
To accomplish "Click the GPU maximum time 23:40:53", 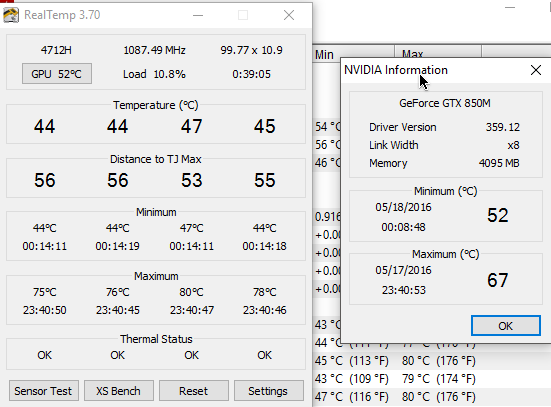I will pos(404,290).
